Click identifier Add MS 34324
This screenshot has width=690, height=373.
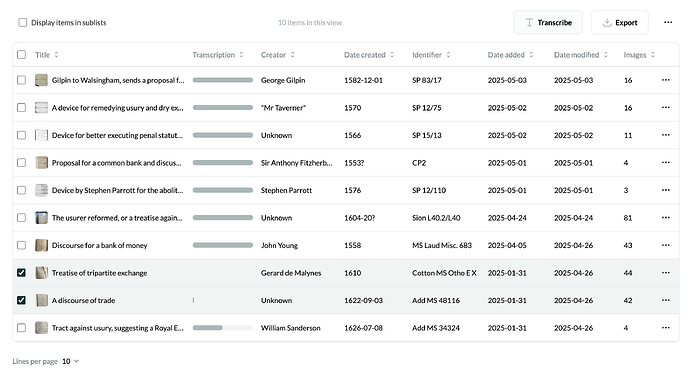click(436, 328)
